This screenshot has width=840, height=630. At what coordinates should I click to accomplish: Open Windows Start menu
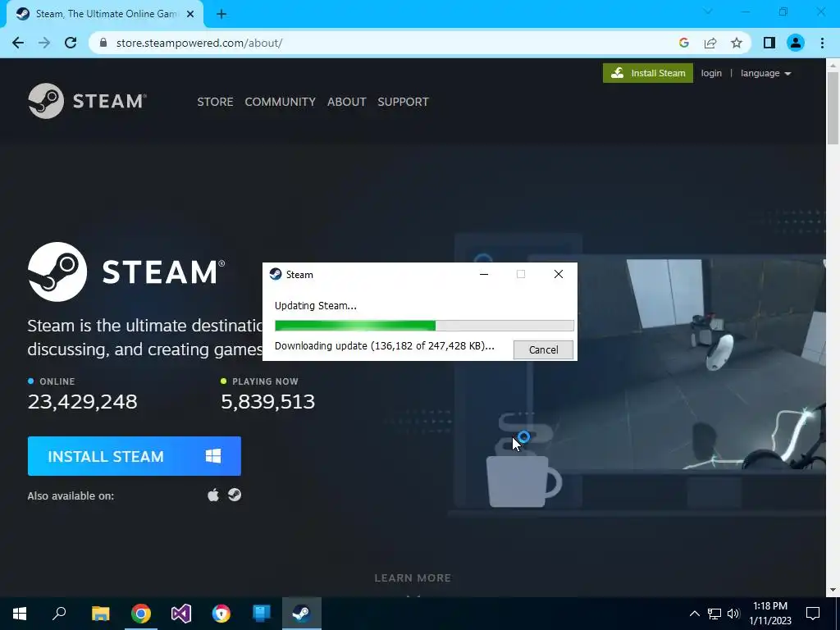click(x=20, y=614)
